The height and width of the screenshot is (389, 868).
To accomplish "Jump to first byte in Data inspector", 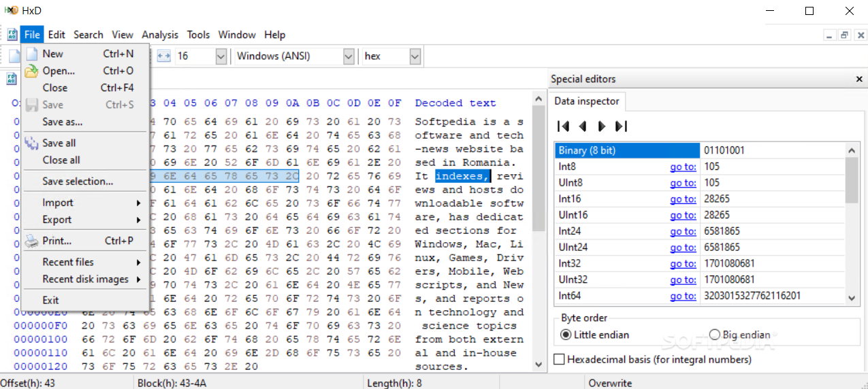I will point(563,126).
